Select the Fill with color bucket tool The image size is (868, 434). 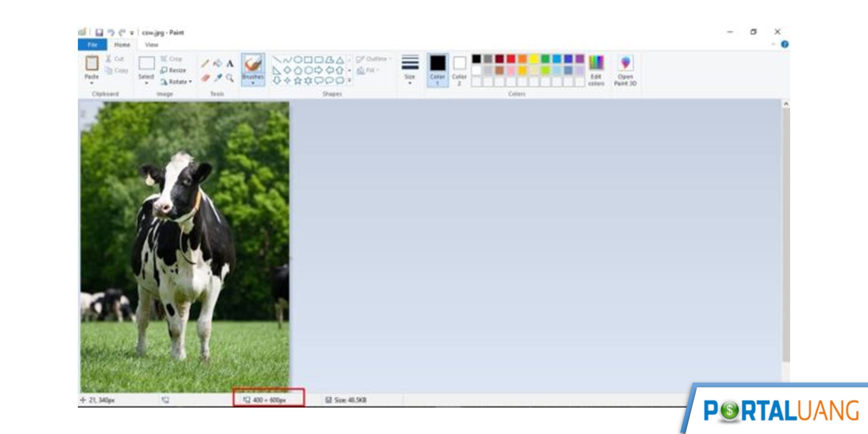(x=218, y=63)
